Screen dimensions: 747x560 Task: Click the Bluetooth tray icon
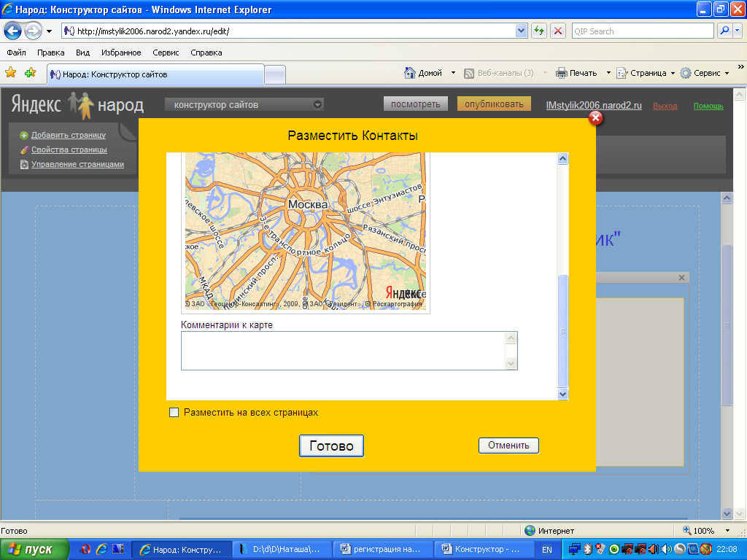click(588, 549)
